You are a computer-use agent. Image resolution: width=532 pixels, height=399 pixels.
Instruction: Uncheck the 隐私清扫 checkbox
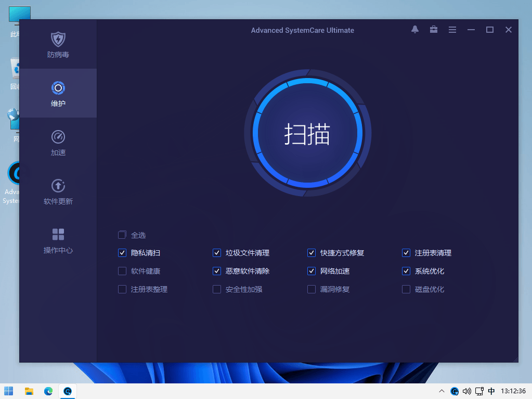coord(122,253)
